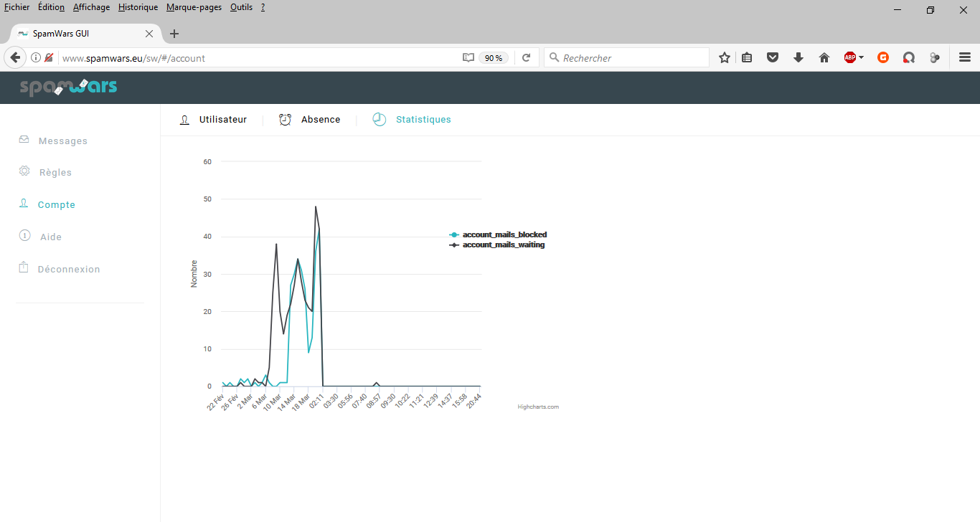Click the 22 Fév x-axis label

[216, 401]
